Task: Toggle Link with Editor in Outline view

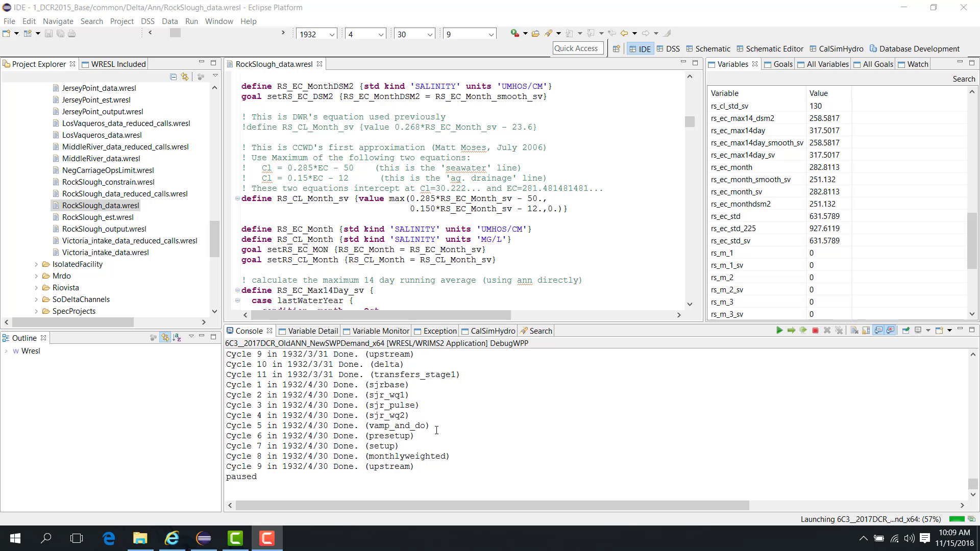Action: click(165, 337)
